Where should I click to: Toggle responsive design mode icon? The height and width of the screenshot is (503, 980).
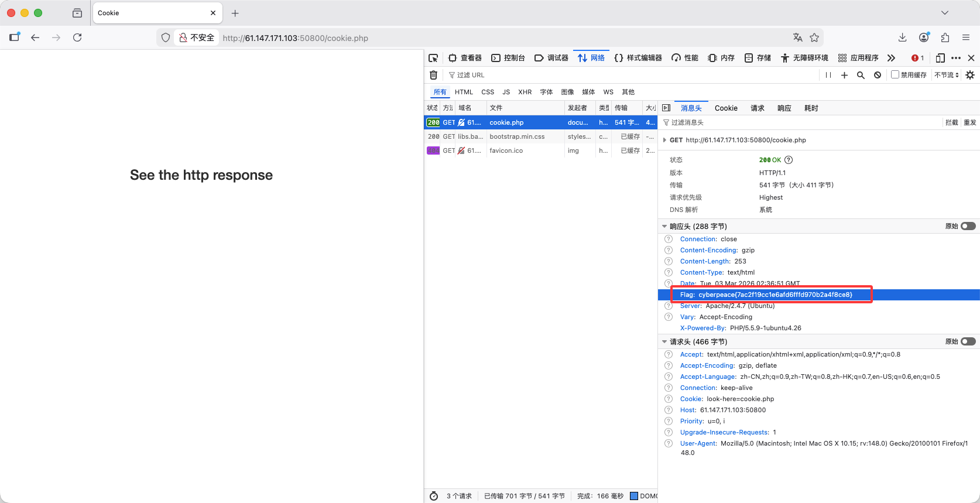coord(940,58)
